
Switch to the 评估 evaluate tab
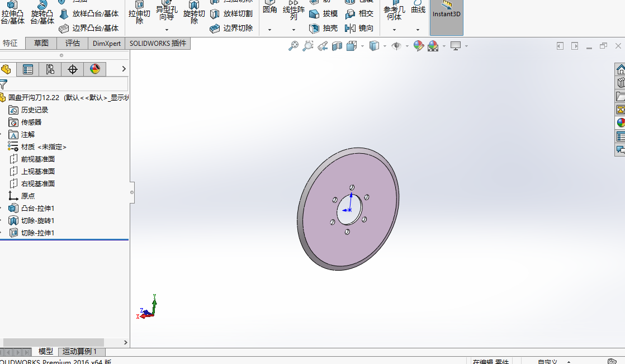pos(73,44)
